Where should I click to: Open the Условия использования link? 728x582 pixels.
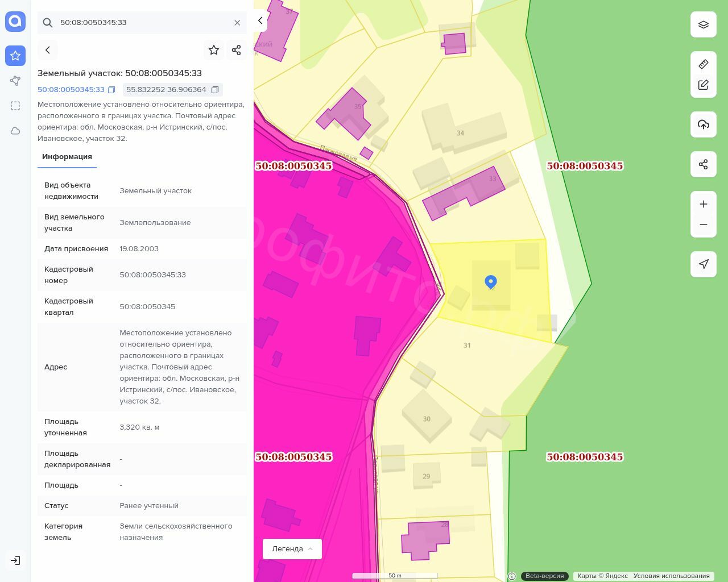(x=671, y=576)
